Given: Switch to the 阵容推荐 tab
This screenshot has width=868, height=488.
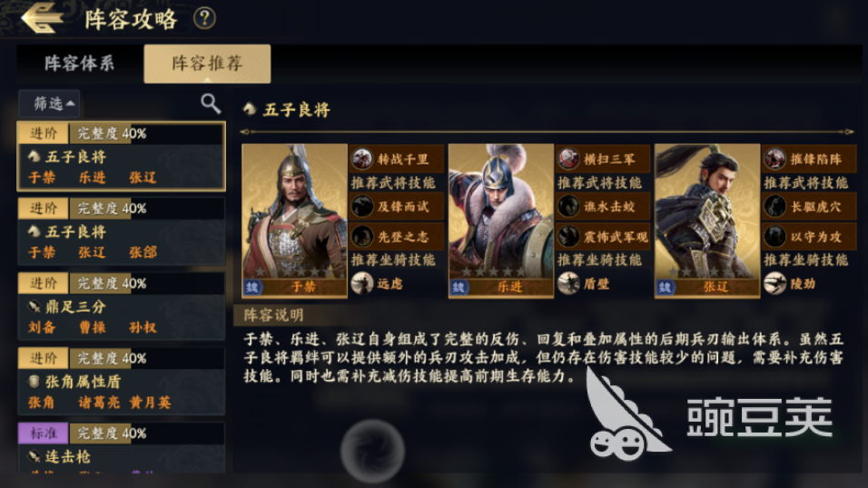Looking at the screenshot, I should (x=207, y=63).
